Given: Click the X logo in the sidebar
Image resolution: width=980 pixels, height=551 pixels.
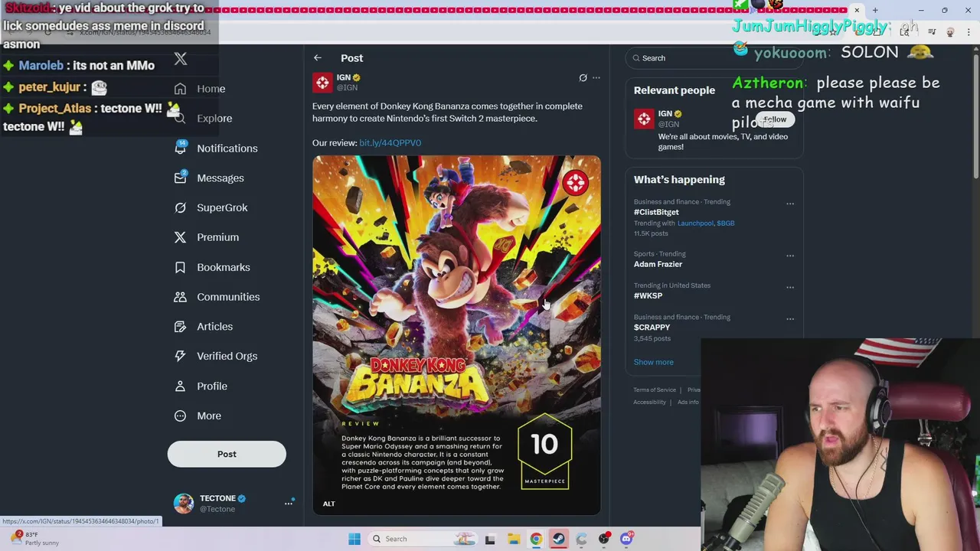Looking at the screenshot, I should pos(181,59).
